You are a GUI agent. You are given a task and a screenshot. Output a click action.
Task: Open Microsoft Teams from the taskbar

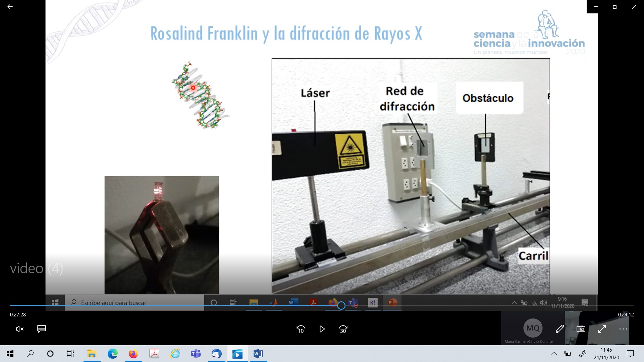[x=196, y=354]
